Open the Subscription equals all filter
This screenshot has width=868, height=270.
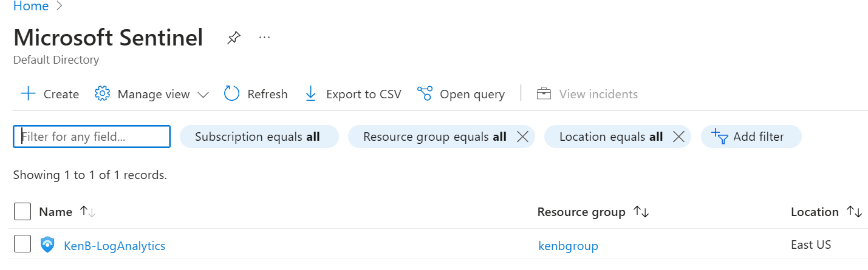coord(259,137)
